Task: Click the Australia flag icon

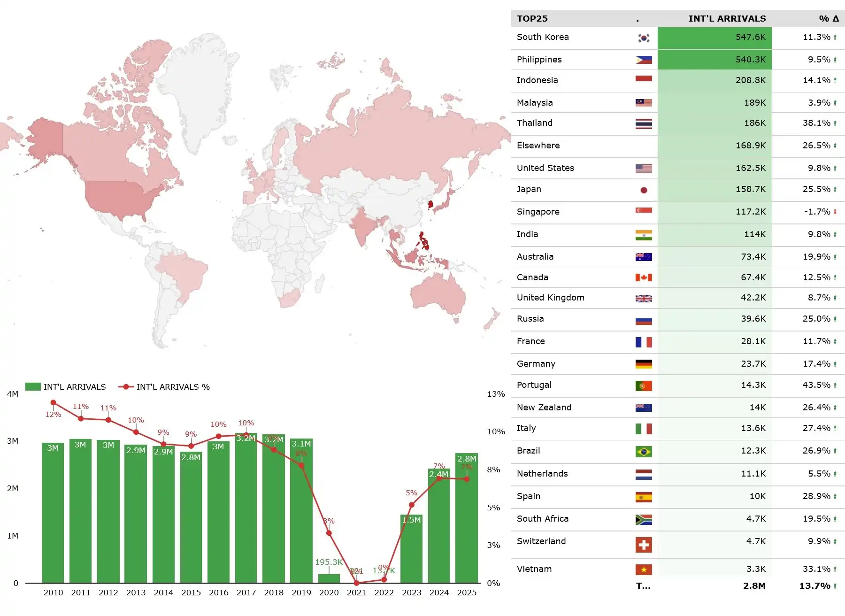Action: click(x=644, y=257)
